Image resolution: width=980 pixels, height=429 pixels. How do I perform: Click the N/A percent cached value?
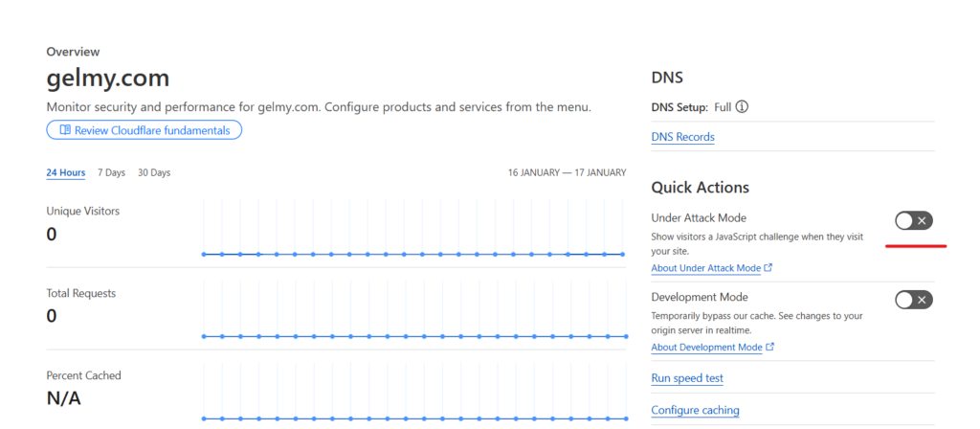[x=63, y=398]
